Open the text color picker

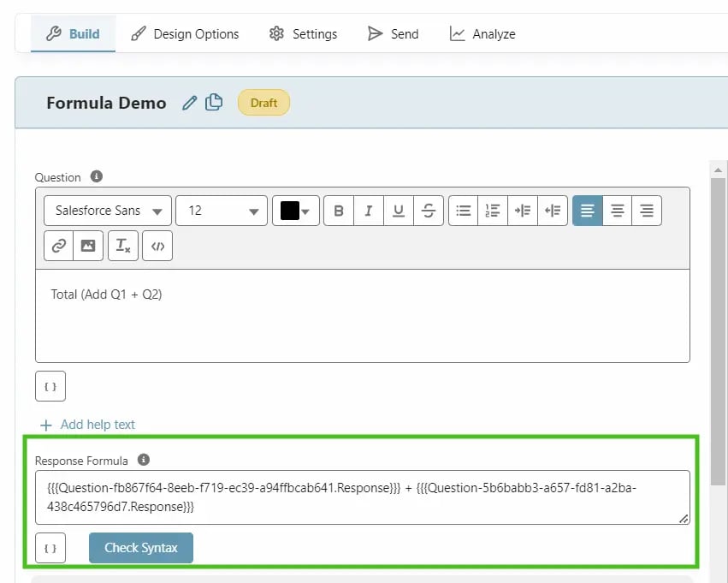click(296, 211)
